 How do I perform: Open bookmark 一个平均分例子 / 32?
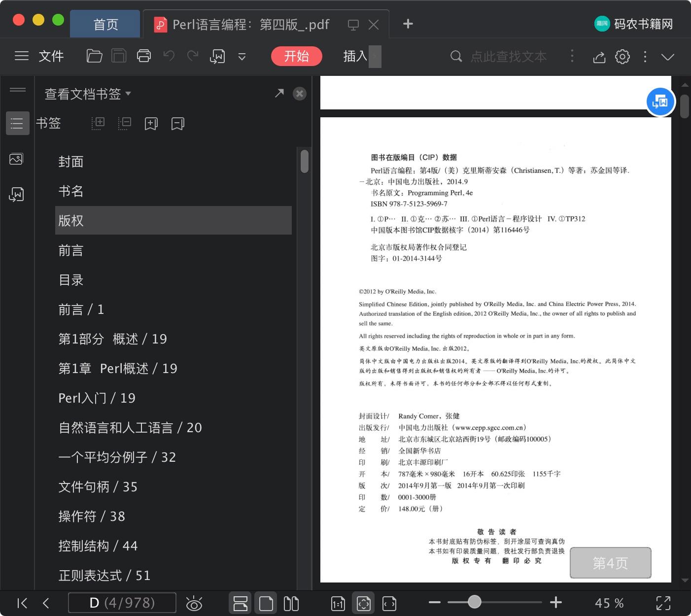[173, 457]
